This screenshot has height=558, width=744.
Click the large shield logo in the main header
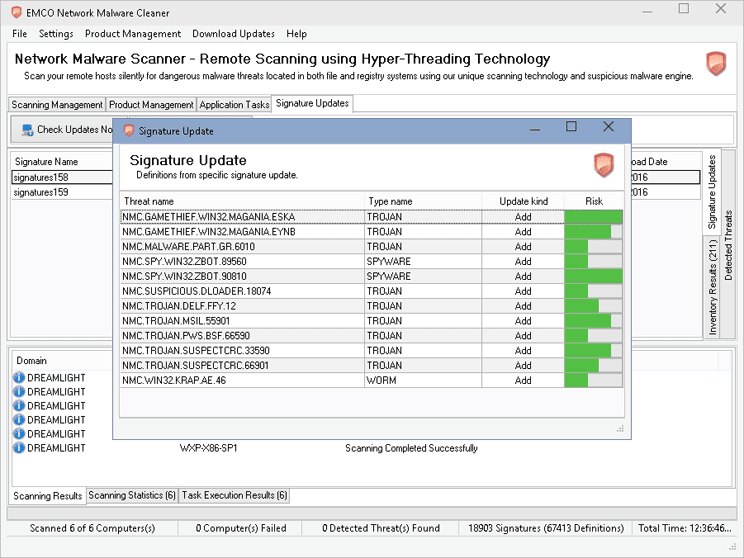point(716,64)
